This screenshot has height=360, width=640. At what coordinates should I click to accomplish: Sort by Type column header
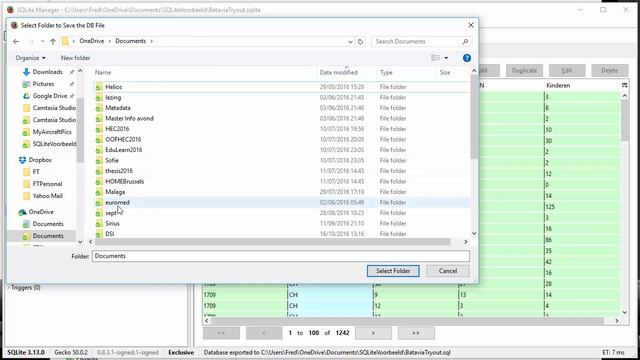point(386,72)
